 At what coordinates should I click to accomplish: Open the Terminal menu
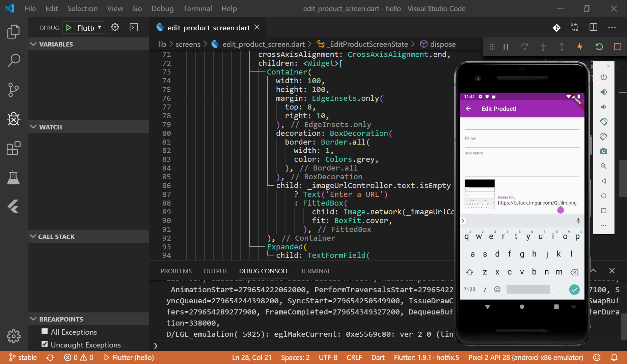197,8
